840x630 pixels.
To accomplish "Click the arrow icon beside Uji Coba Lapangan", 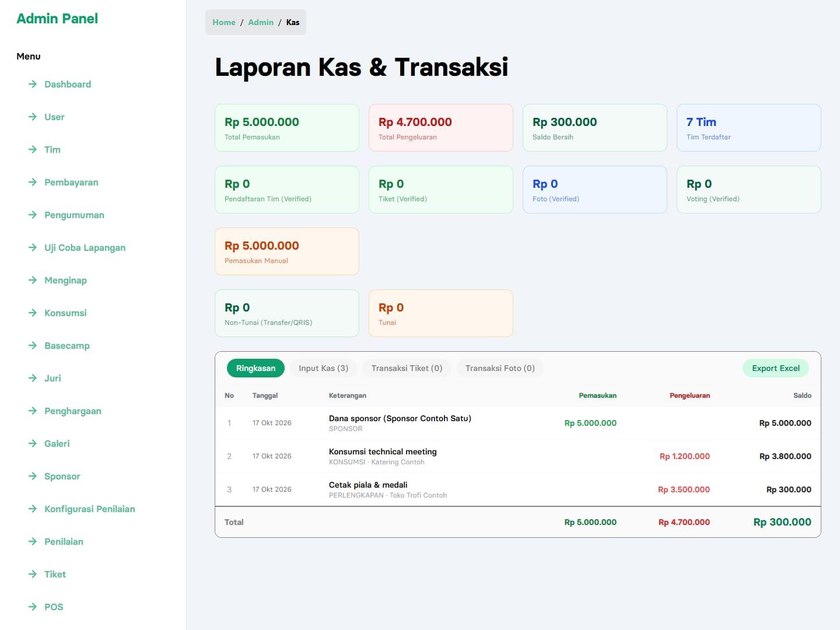I will point(33,247).
